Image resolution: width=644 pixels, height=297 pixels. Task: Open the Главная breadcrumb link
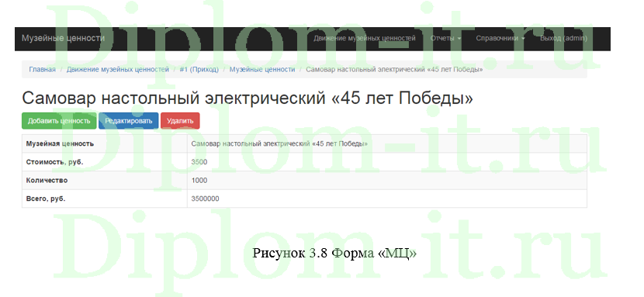point(43,70)
